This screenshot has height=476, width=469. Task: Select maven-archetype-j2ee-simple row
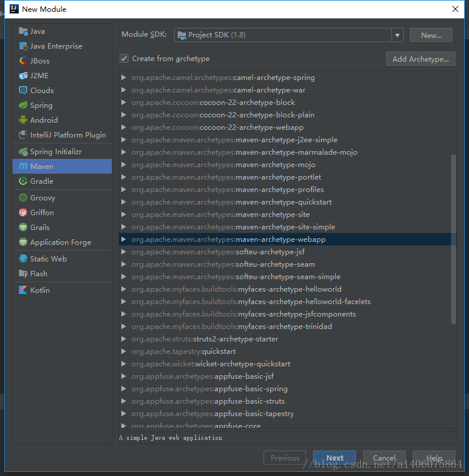click(x=287, y=140)
